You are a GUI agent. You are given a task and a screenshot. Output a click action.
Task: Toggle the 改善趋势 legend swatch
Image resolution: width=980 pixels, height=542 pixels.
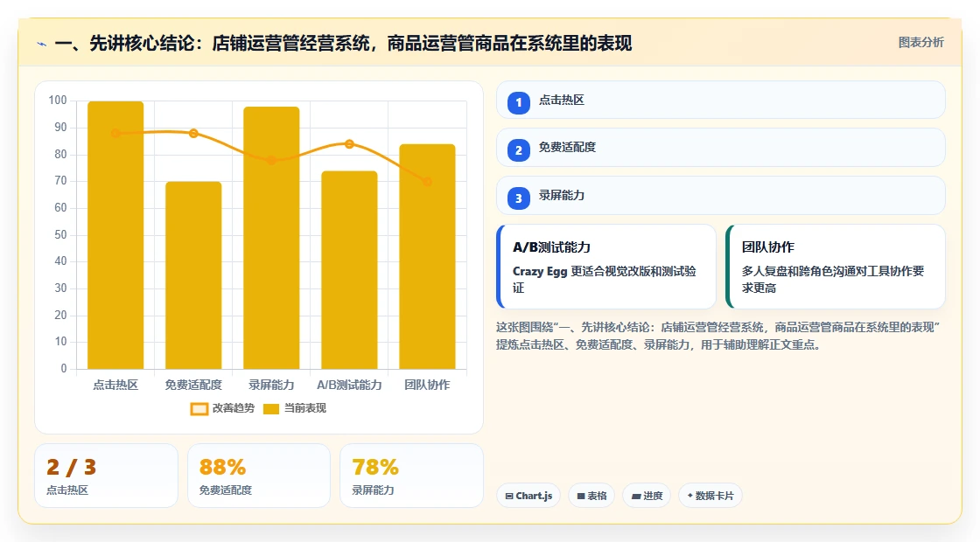[x=199, y=409]
